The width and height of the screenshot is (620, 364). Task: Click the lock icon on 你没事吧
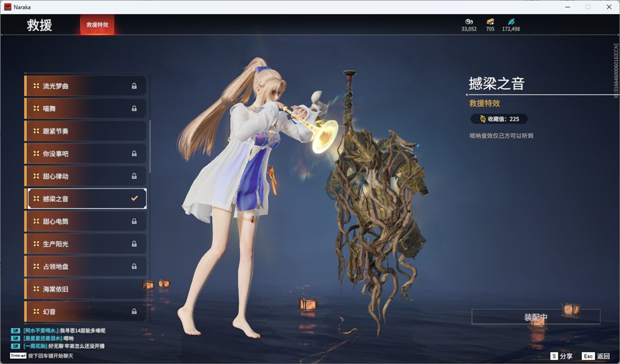pos(134,153)
